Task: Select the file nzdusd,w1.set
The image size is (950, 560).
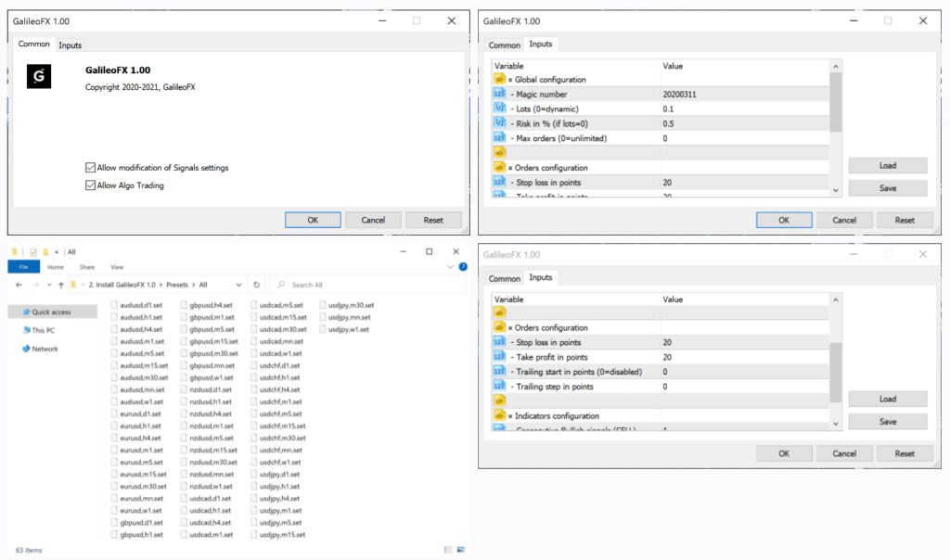Action: tap(207, 486)
